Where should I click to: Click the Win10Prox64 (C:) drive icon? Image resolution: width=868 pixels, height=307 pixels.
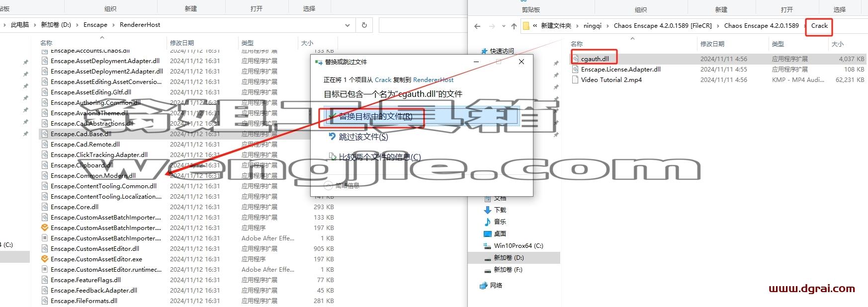487,246
